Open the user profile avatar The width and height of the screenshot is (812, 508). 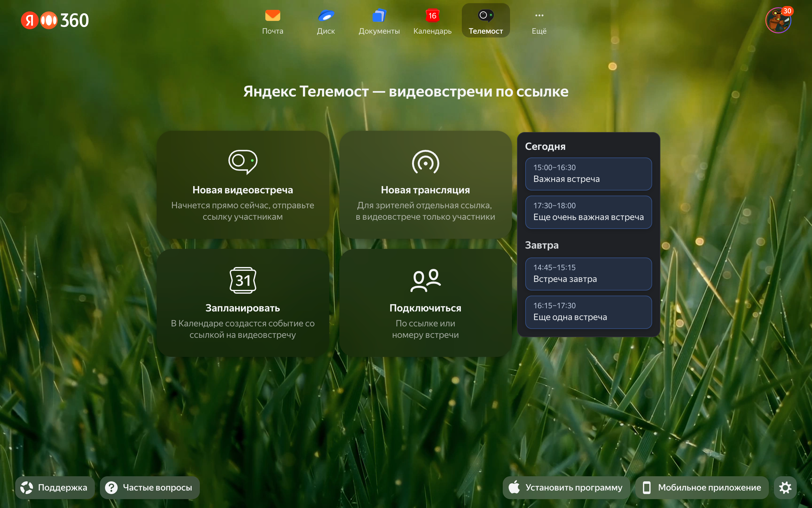tap(778, 20)
